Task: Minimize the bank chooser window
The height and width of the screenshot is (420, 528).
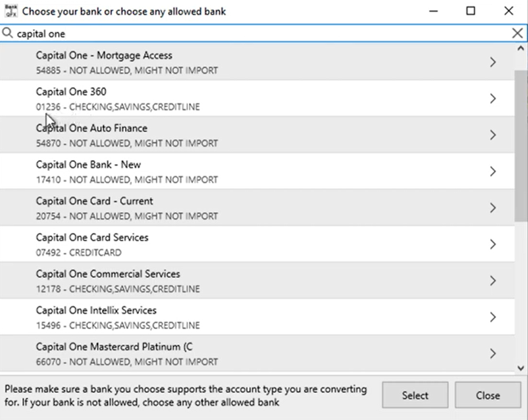Action: pyautogui.click(x=433, y=11)
